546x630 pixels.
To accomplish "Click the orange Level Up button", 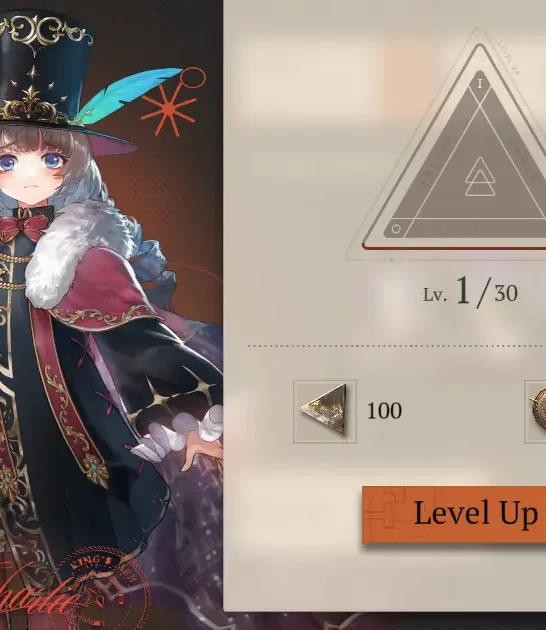I will (x=454, y=514).
